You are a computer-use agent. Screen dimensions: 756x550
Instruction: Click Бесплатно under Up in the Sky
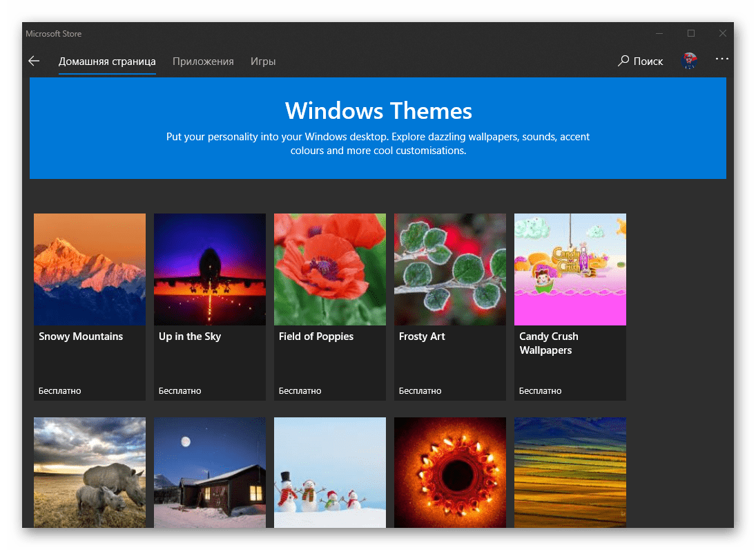pyautogui.click(x=180, y=391)
